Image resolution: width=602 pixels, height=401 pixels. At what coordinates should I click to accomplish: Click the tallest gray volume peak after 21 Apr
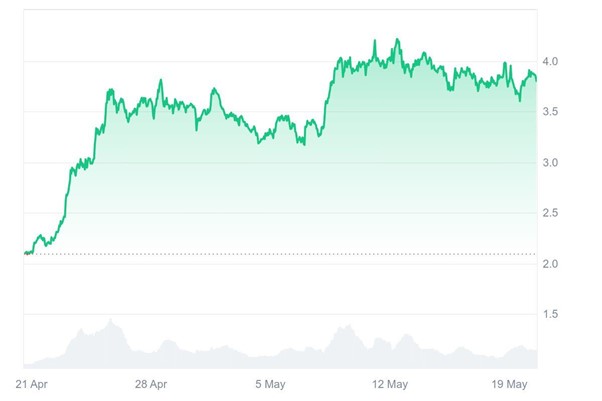click(x=110, y=321)
